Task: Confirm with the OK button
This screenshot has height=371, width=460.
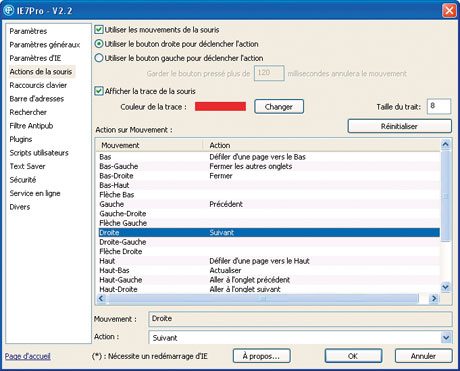Action: pos(353,356)
